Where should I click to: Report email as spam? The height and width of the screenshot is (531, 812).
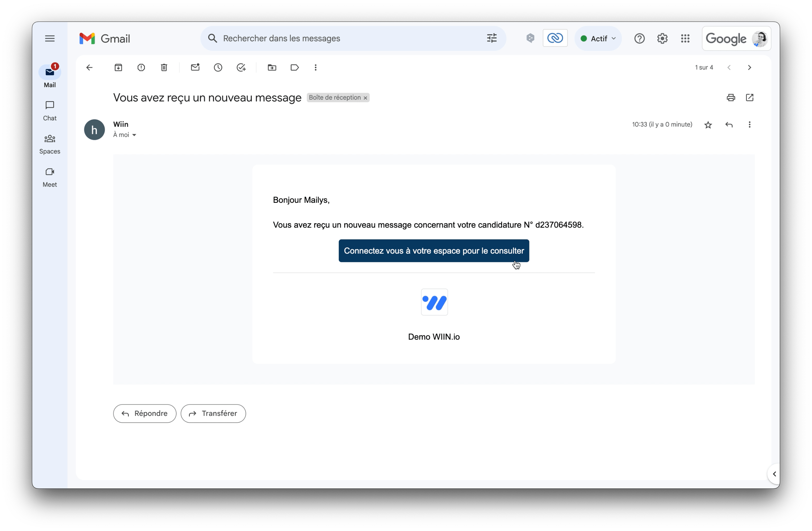coord(141,68)
